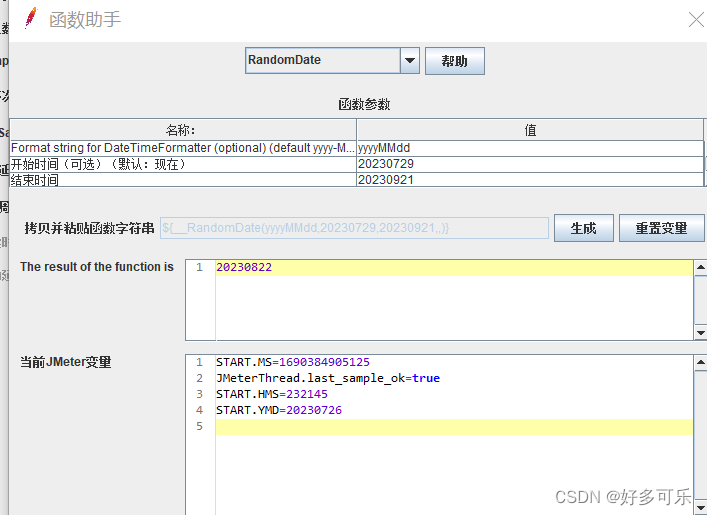
Task: Click the RandomDate combo box field
Action: click(x=323, y=60)
